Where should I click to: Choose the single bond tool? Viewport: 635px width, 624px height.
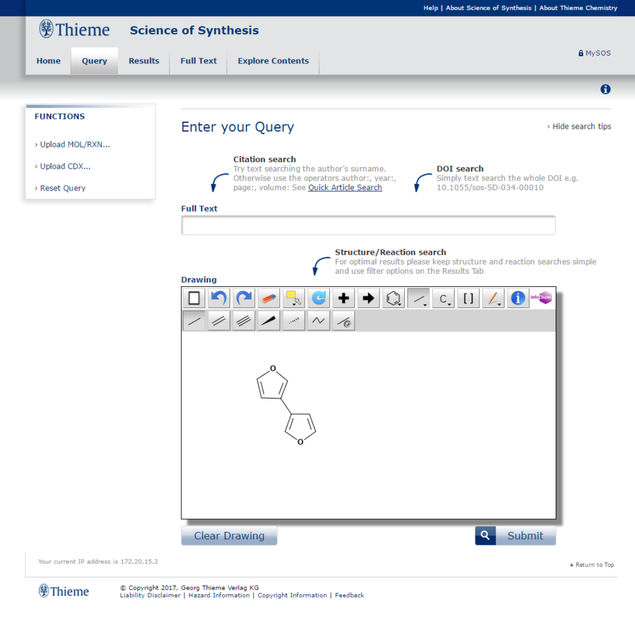[x=194, y=321]
